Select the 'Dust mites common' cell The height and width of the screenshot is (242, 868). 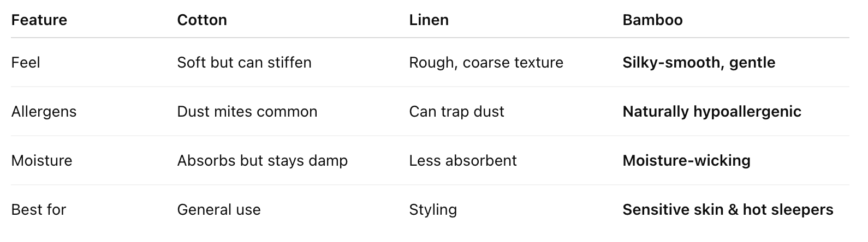coord(247,112)
